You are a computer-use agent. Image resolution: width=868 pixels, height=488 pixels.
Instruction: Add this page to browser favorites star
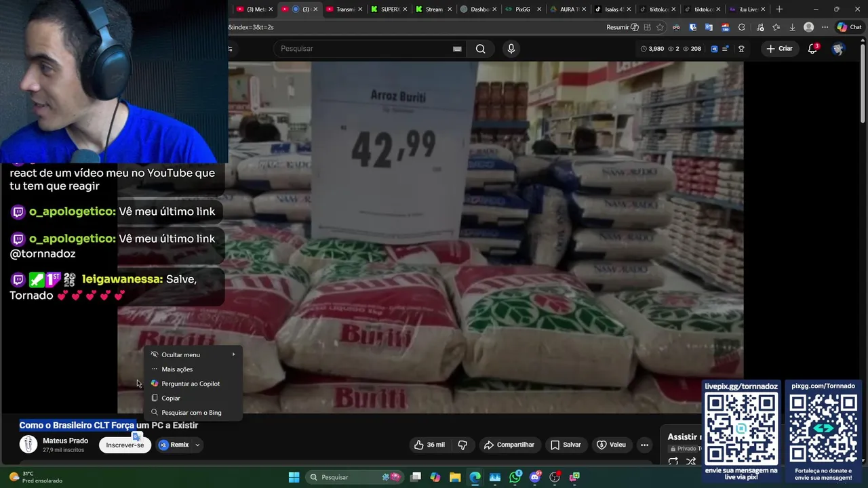[x=660, y=27]
